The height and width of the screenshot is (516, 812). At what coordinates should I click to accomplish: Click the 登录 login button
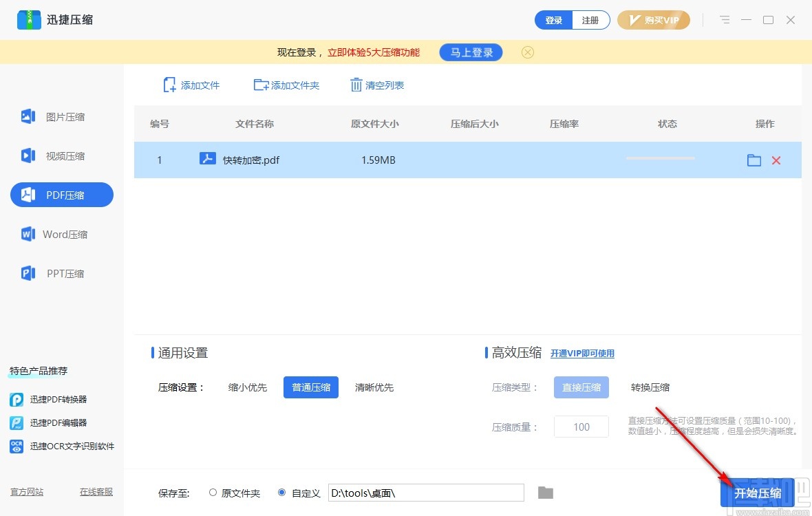pos(553,20)
